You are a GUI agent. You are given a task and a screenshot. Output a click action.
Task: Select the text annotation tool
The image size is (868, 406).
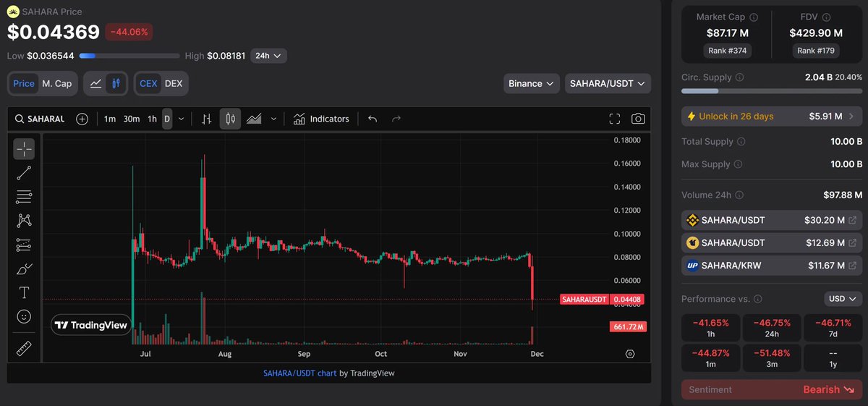(24, 292)
